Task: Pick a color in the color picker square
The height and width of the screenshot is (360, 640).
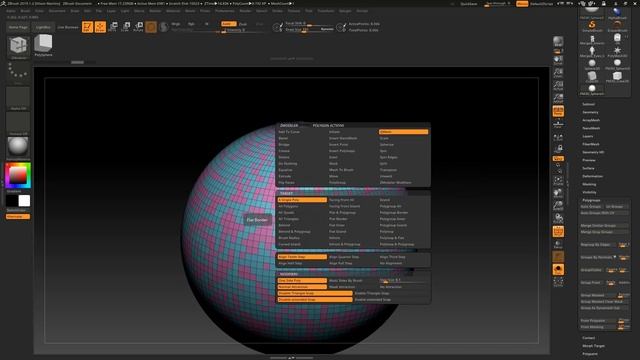Action: coord(18,176)
